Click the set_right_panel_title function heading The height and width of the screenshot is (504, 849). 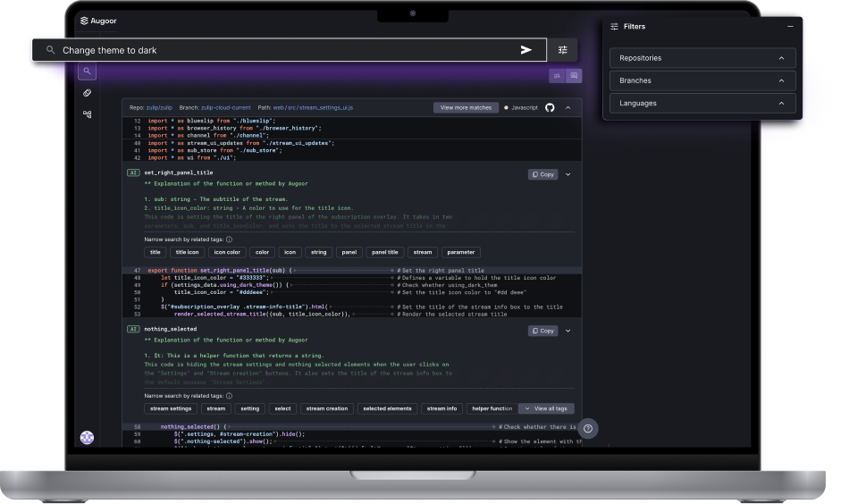(178, 172)
